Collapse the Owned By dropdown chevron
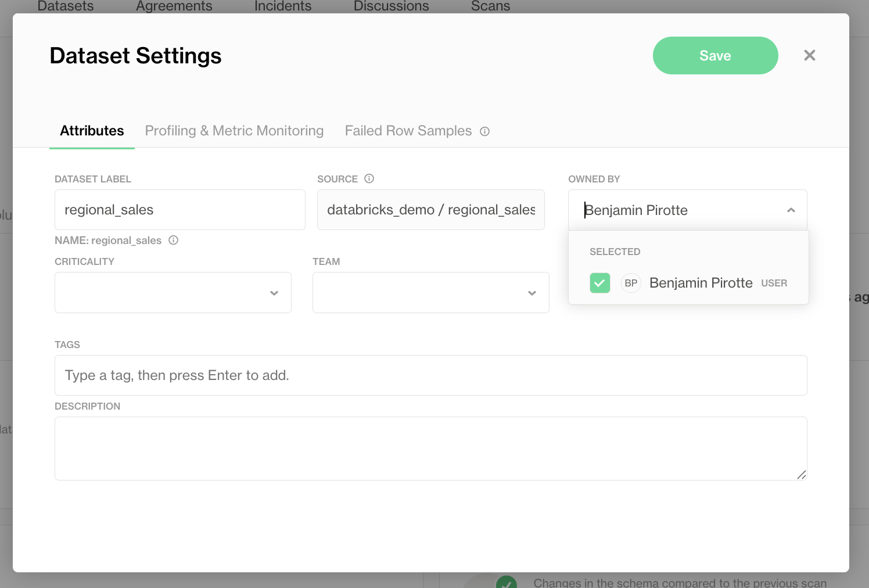The image size is (869, 588). (791, 210)
